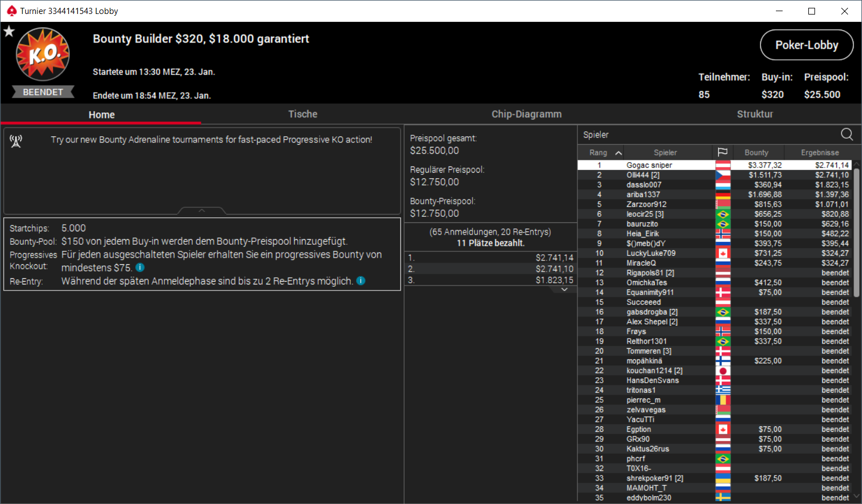Sort by Bounty column header
This screenshot has height=504, width=862.
(x=756, y=153)
